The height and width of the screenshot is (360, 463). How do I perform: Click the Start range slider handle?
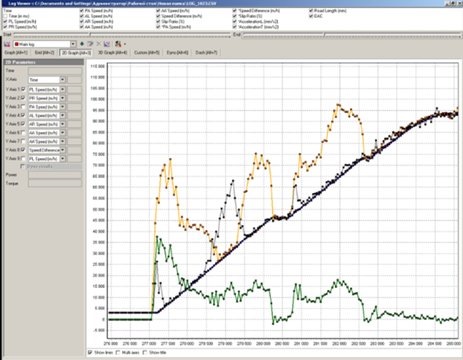(x=90, y=35)
